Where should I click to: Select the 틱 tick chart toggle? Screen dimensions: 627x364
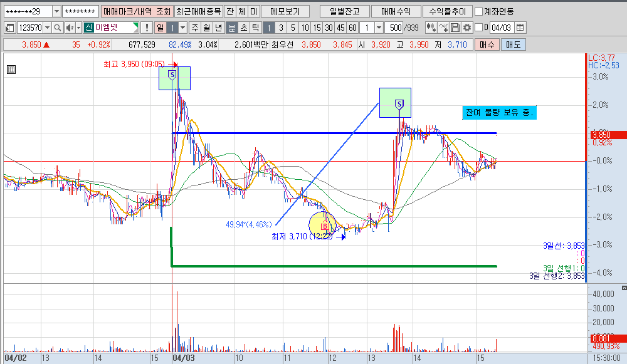tap(255, 28)
